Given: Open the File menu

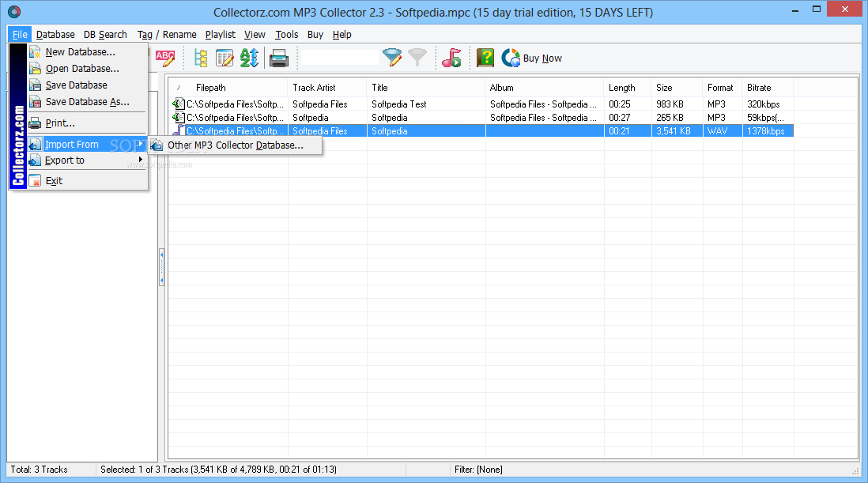Looking at the screenshot, I should pos(20,34).
